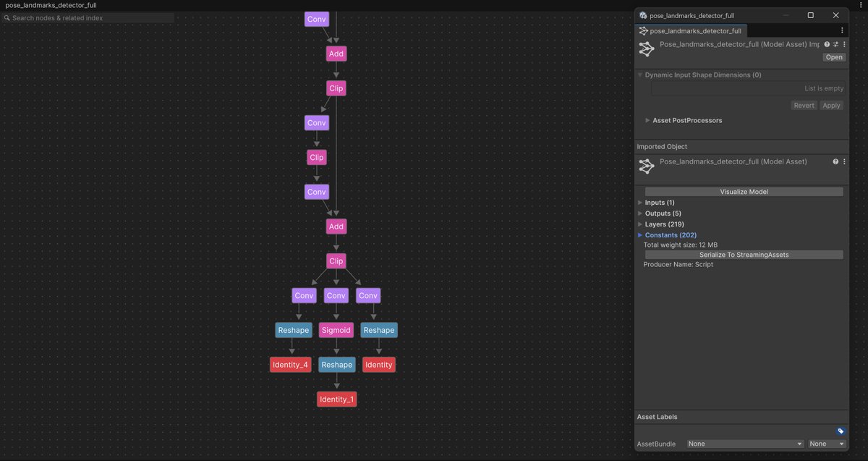Viewport: 868px width, 461px height.
Task: Click the Revert button
Action: point(804,105)
